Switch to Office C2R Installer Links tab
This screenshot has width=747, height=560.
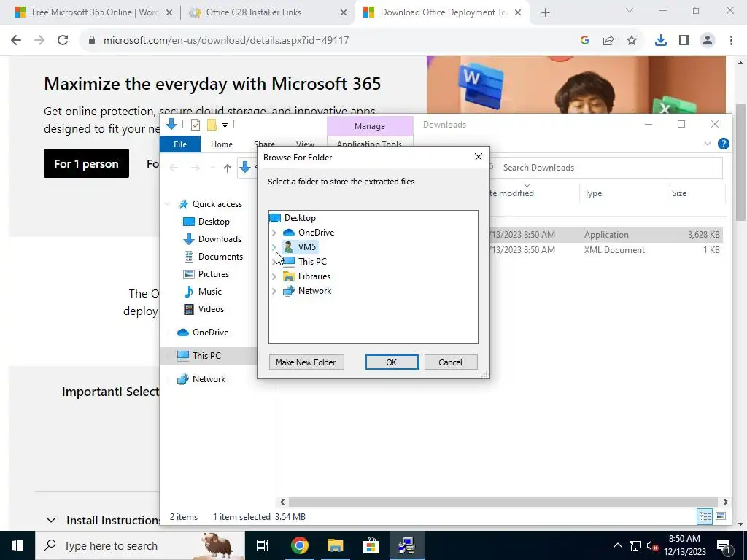(x=267, y=12)
